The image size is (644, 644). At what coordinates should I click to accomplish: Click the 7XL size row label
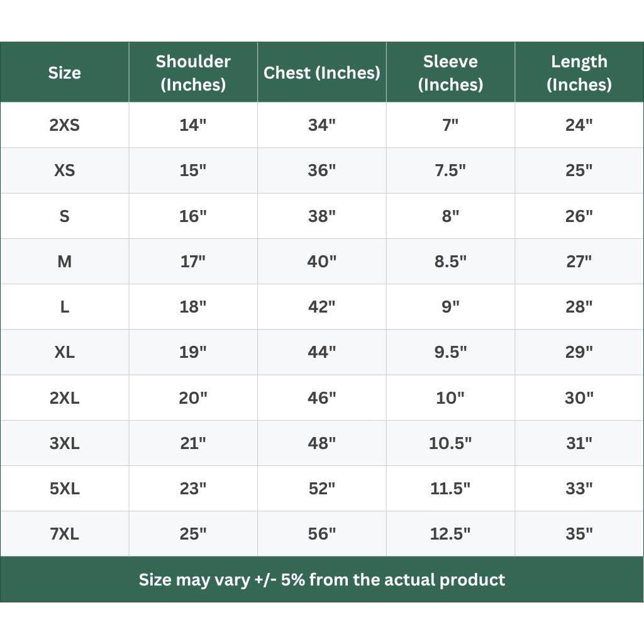click(x=65, y=534)
